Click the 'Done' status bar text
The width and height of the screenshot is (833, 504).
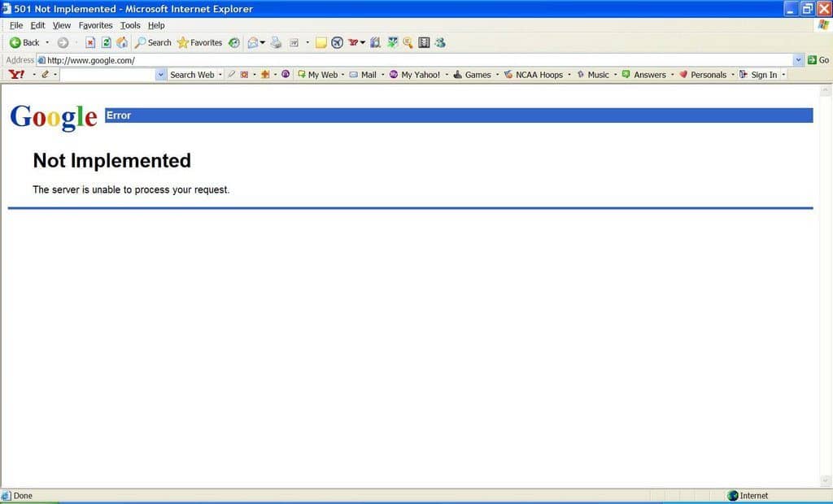22,496
